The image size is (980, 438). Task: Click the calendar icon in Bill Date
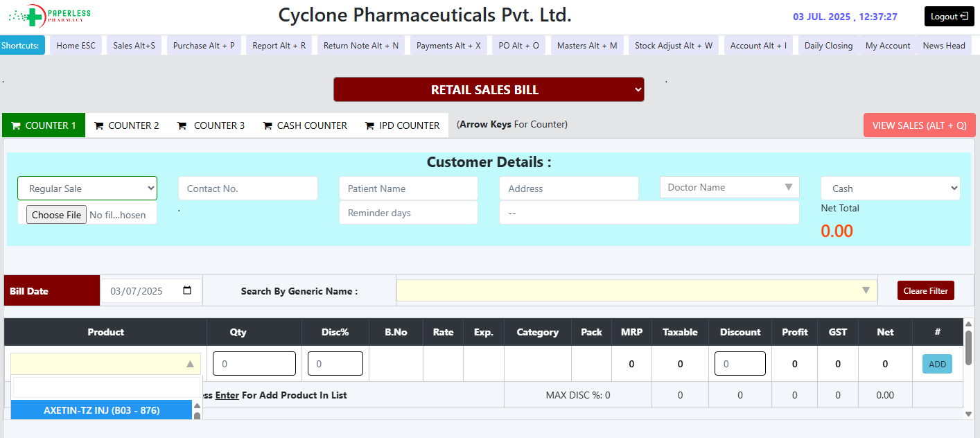[x=187, y=291]
